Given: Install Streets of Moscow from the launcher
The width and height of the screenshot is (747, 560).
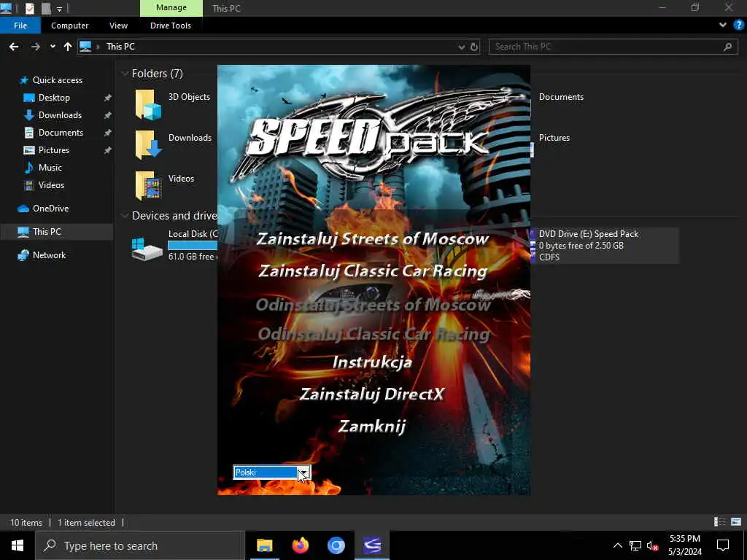Looking at the screenshot, I should [x=373, y=238].
